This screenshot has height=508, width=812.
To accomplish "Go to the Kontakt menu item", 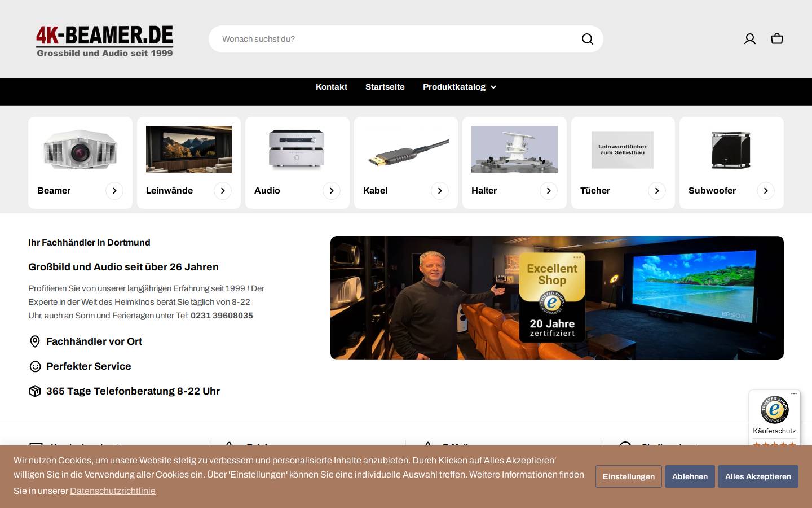I will 332,87.
